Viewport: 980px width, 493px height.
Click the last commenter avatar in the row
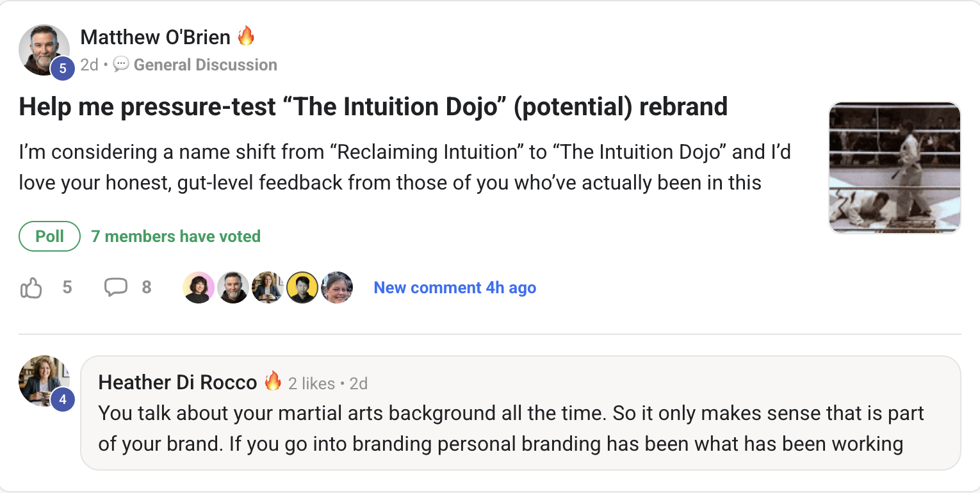[x=337, y=287]
